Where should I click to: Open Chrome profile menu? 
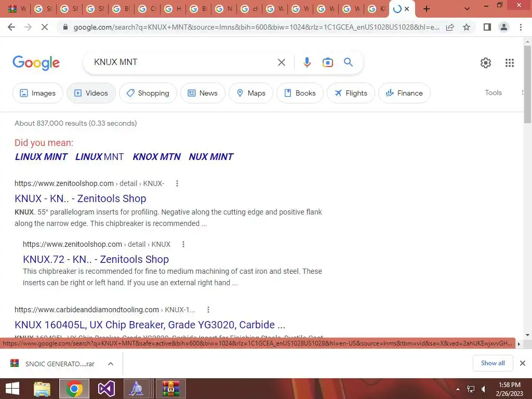504,27
